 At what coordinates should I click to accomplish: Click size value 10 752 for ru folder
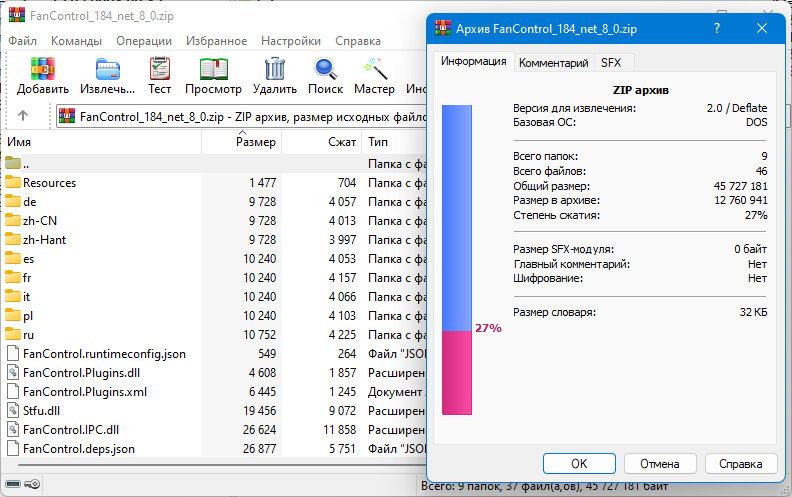259,334
